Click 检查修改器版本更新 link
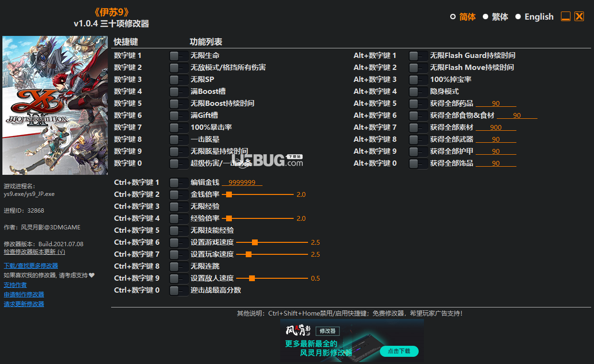 tap(34, 251)
